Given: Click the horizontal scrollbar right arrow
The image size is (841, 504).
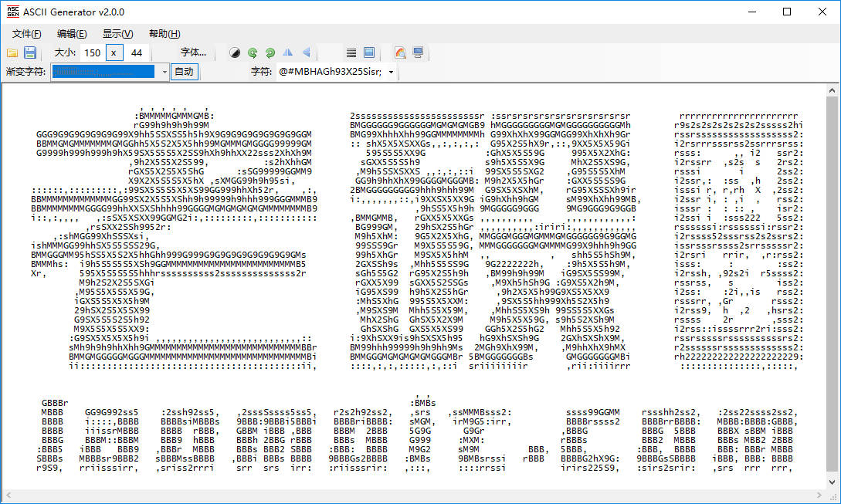Looking at the screenshot, I should click(819, 495).
